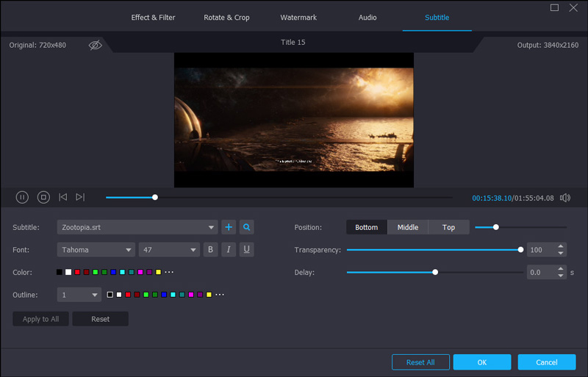Screen dimensions: 588x377
Task: Mute the volume speaker icon
Action: click(x=565, y=198)
